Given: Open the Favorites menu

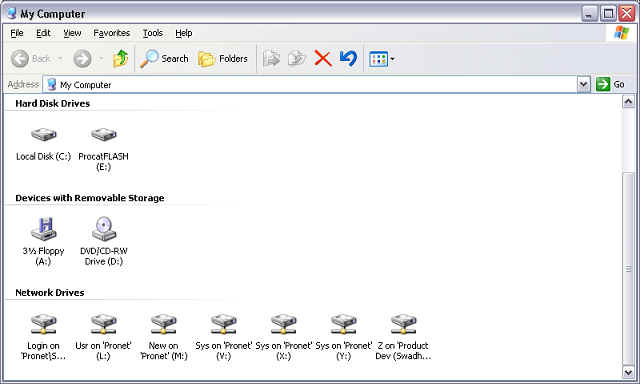Looking at the screenshot, I should tap(111, 33).
